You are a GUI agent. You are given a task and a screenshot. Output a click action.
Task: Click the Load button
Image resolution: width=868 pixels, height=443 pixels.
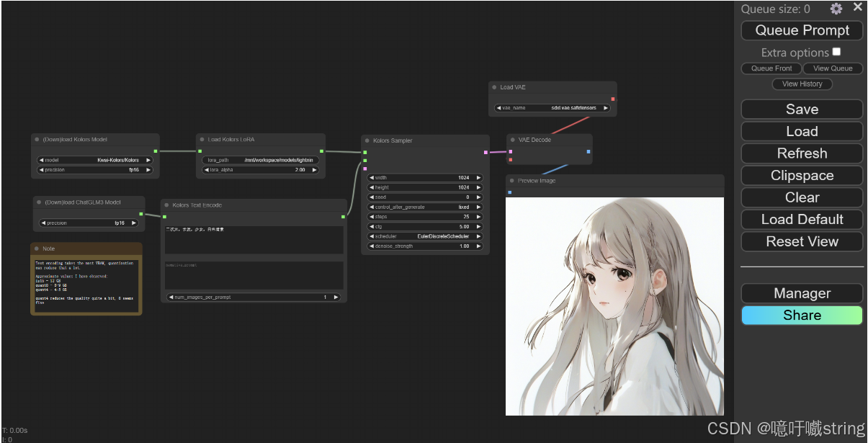(x=802, y=131)
